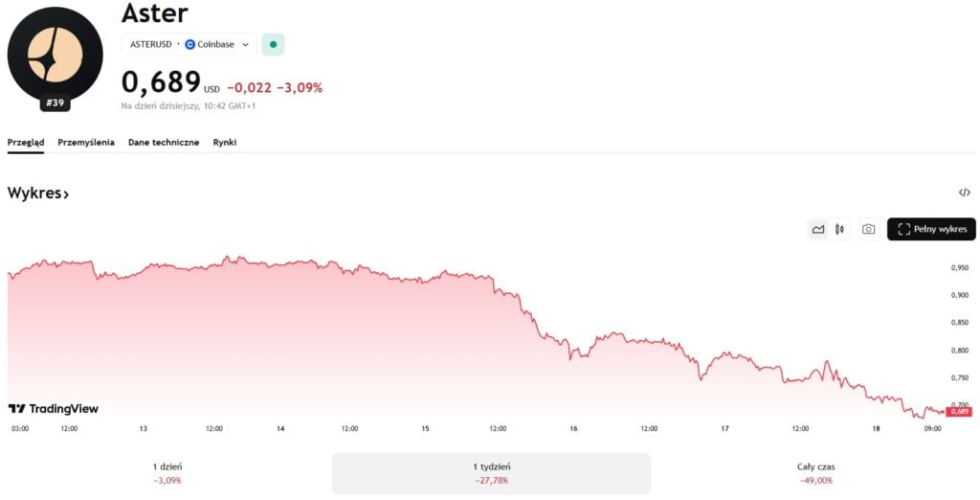Open embed code icon
980x500 pixels.
pos(964,193)
